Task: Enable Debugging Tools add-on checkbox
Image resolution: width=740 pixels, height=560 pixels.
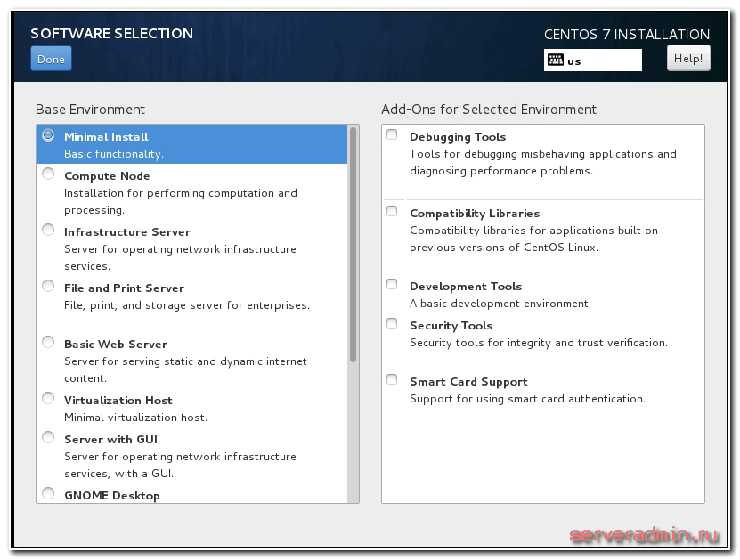Action: [x=392, y=135]
